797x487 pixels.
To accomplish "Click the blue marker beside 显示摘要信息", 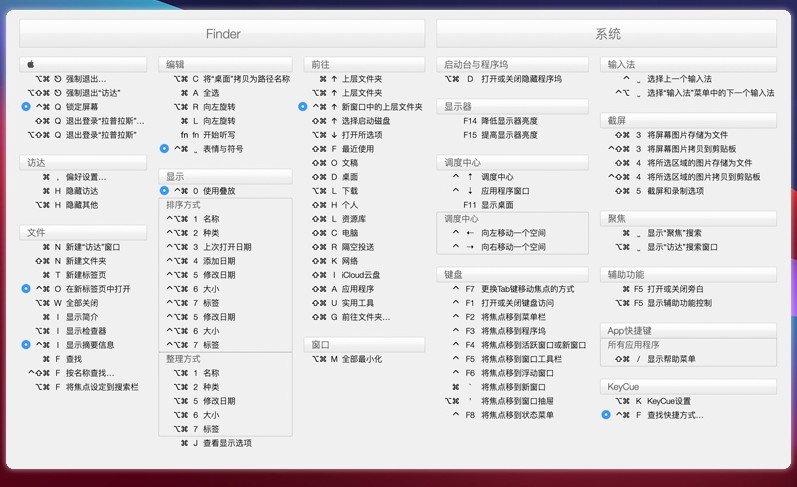I will click(26, 345).
